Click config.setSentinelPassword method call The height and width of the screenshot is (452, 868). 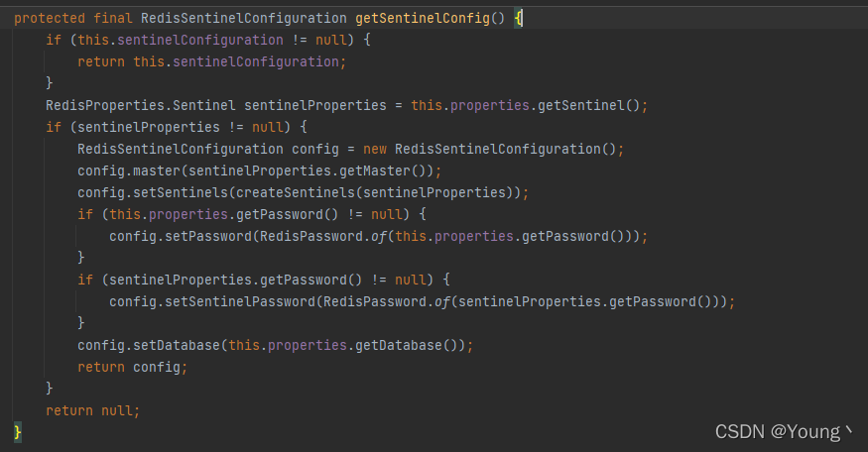212,301
